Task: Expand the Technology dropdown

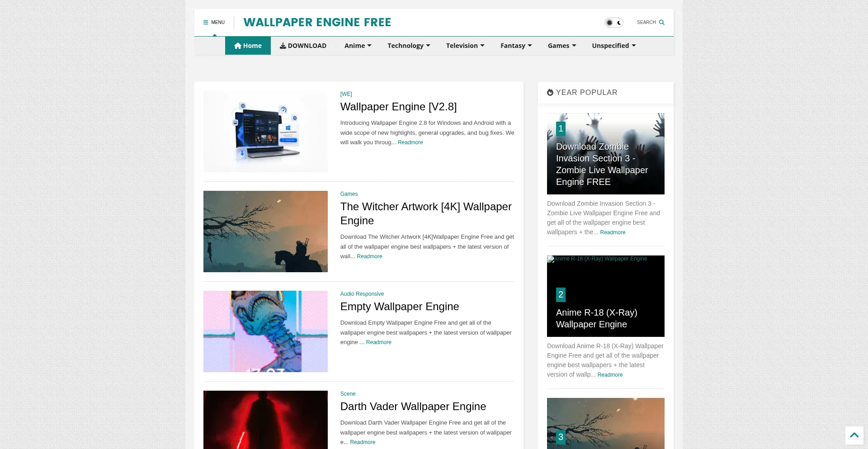Action: 409,46
